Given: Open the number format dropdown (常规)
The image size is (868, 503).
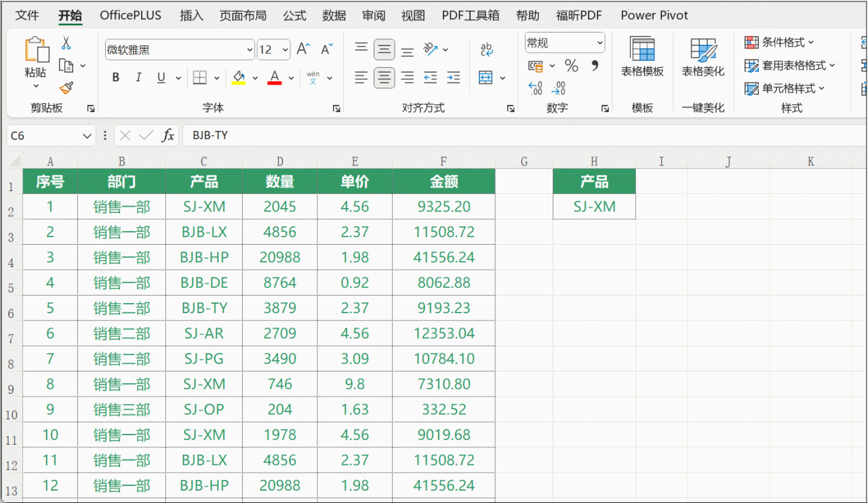Looking at the screenshot, I should tap(599, 43).
